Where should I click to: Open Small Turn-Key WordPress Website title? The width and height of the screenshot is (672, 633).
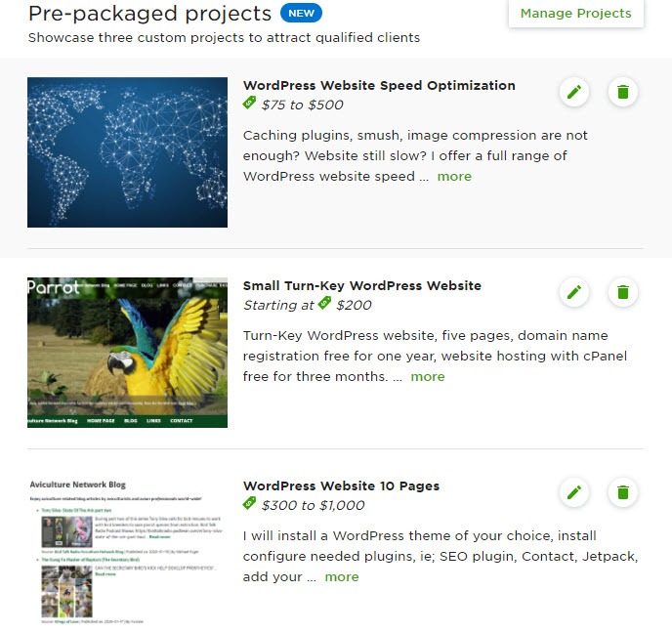[362, 285]
